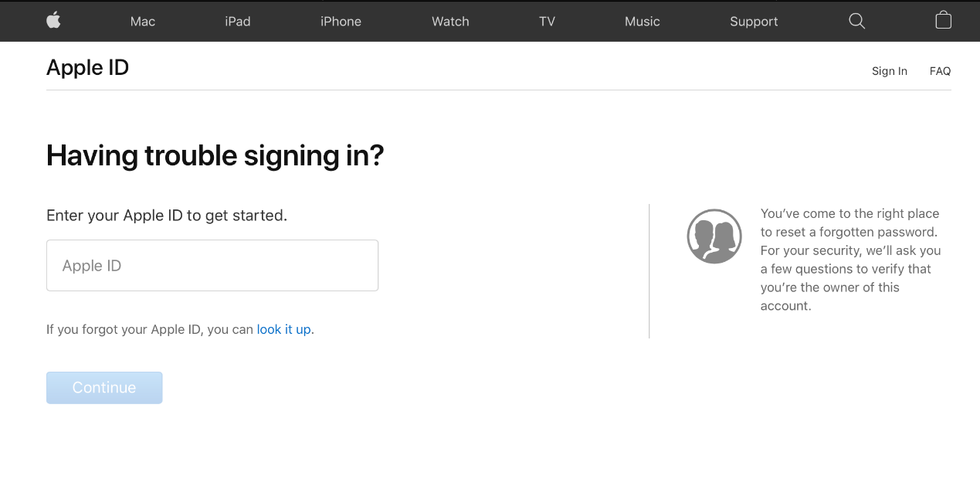Viewport: 980px width, 493px height.
Task: Click the two-person account silhouette icon
Action: coord(714,236)
